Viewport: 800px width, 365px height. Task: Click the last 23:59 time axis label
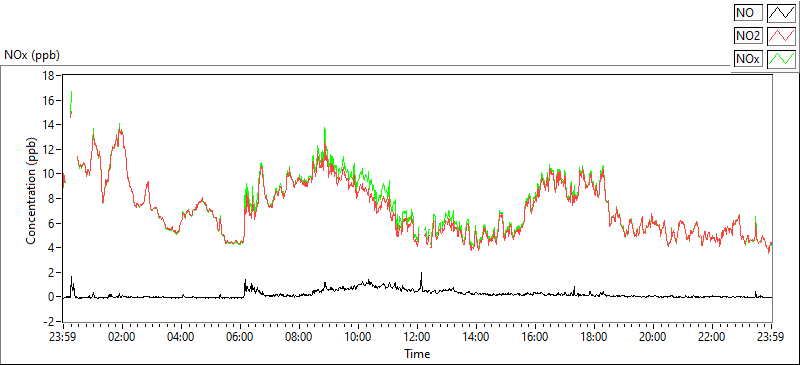point(771,337)
